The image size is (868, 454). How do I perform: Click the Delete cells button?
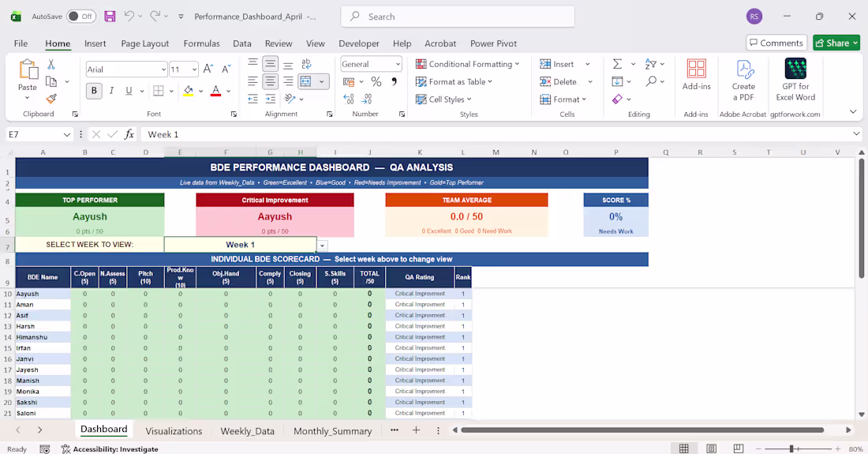pos(559,82)
